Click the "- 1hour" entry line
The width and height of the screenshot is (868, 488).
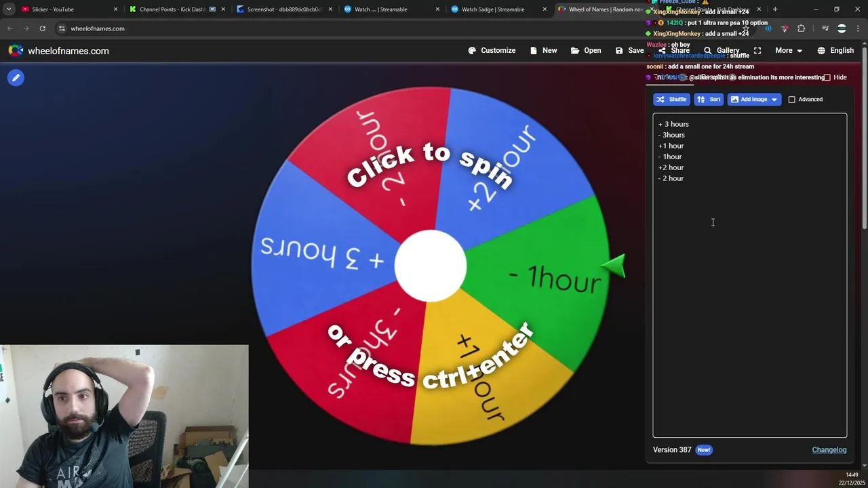[x=670, y=157]
